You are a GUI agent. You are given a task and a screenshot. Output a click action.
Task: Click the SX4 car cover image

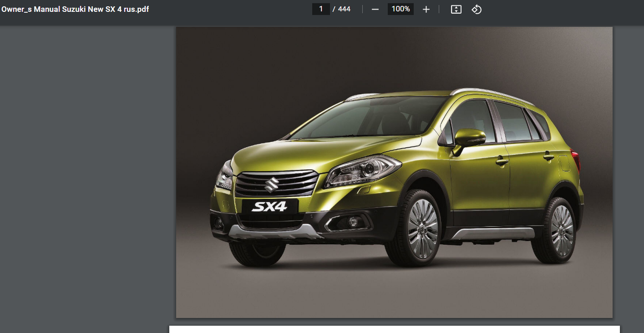click(x=394, y=172)
